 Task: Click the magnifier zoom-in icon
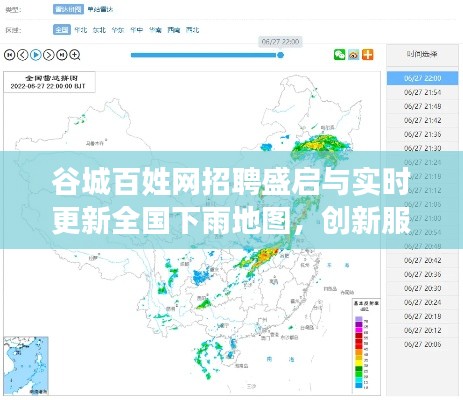pos(75,55)
